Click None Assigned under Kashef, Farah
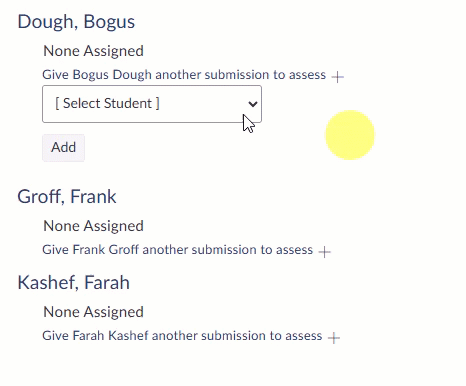The width and height of the screenshot is (466, 386). [94, 312]
